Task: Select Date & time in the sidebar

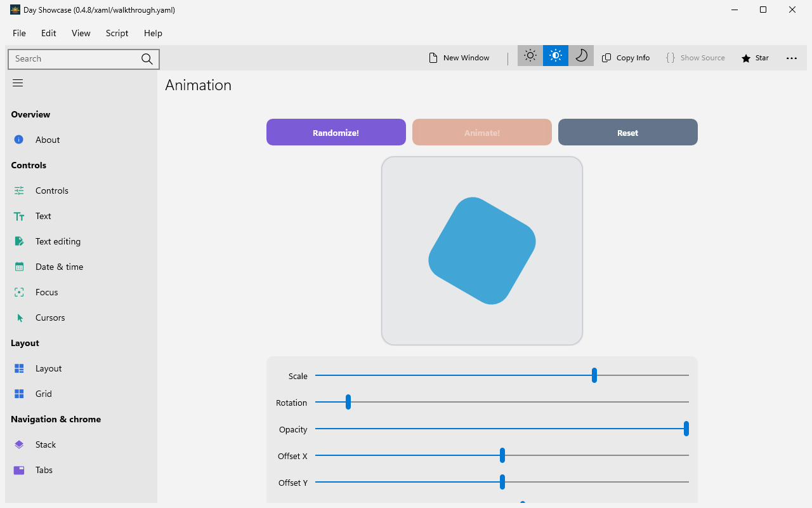Action: [x=81, y=267]
